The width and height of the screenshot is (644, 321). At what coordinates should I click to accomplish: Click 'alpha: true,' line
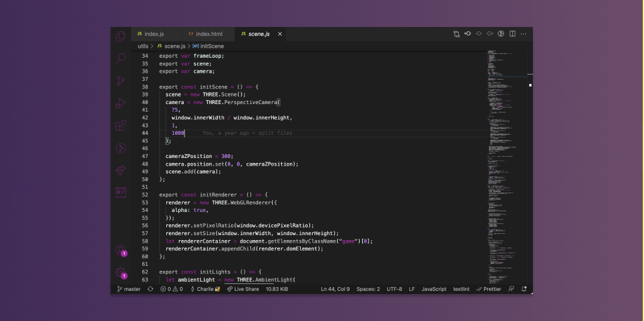click(190, 210)
